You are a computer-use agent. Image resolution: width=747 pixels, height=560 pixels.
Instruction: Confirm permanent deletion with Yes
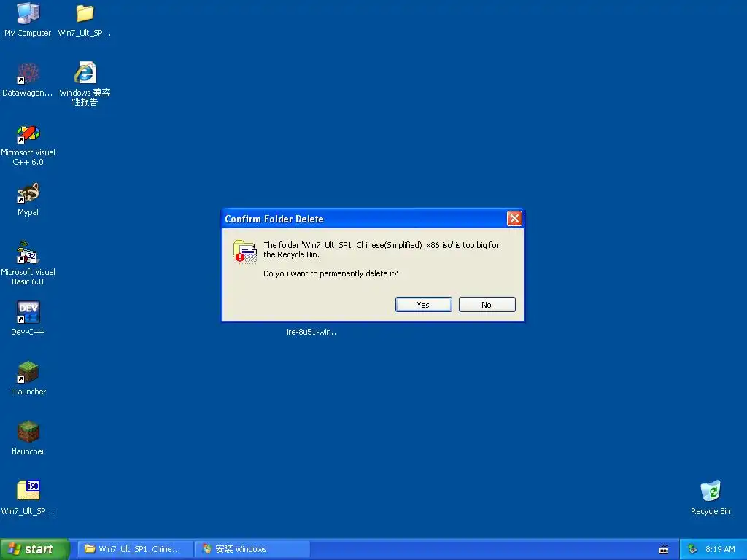tap(424, 305)
